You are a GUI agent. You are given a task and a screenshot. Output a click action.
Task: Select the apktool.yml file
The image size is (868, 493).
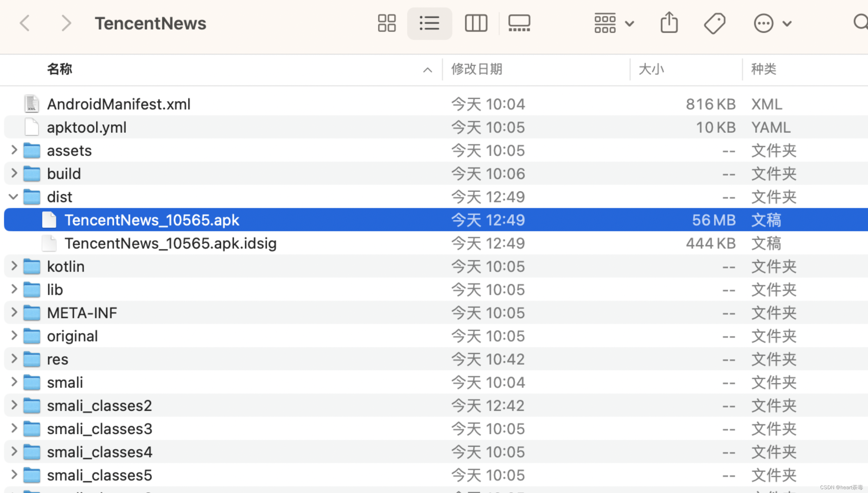87,127
